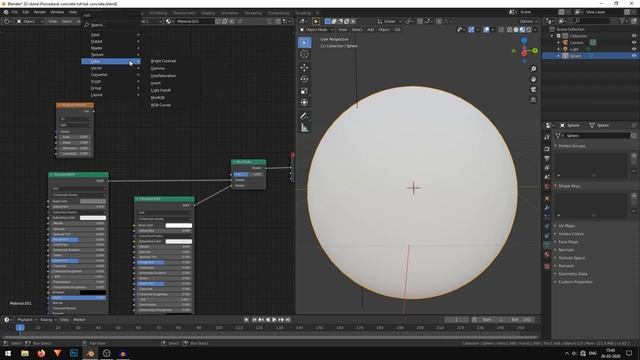Click the Base Color swatch in right Principled node
Screen dimensions: 640x360
coord(178,225)
